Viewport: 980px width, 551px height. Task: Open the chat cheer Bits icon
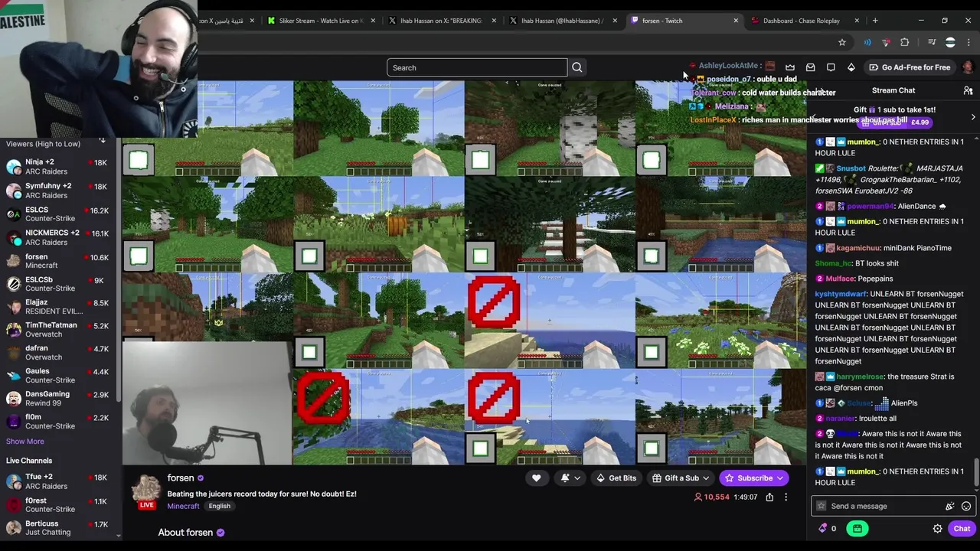click(x=949, y=506)
